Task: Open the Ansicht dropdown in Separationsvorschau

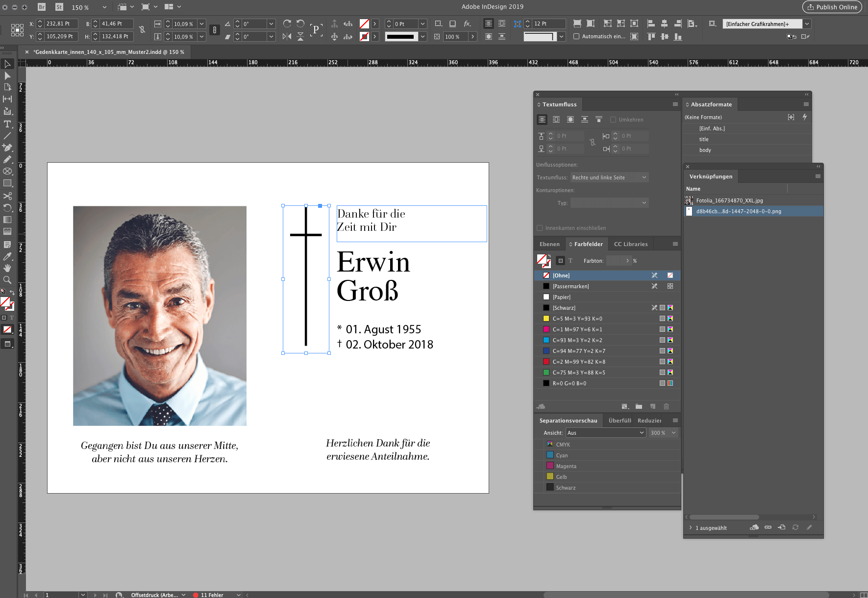Action: (605, 433)
